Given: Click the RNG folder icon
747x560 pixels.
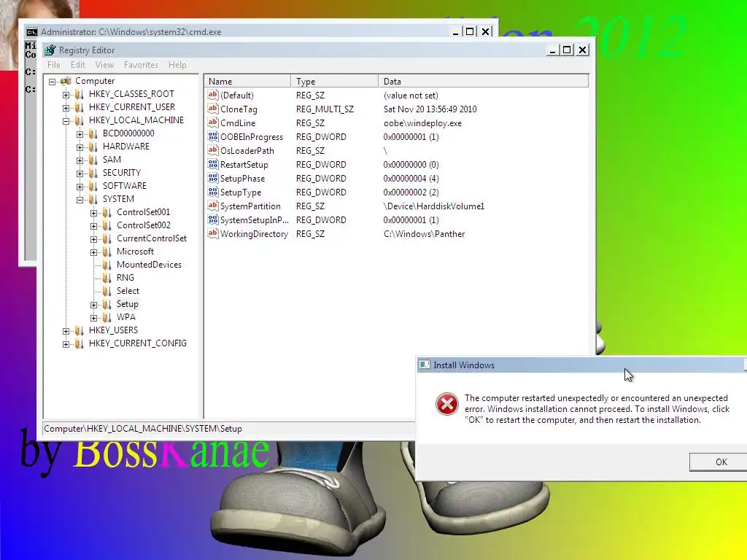Looking at the screenshot, I should [107, 278].
